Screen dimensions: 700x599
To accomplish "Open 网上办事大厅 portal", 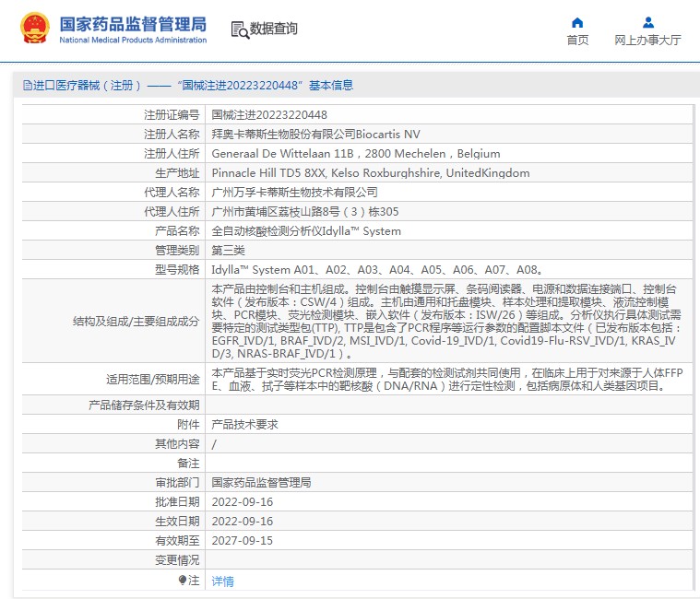I will (x=647, y=41).
